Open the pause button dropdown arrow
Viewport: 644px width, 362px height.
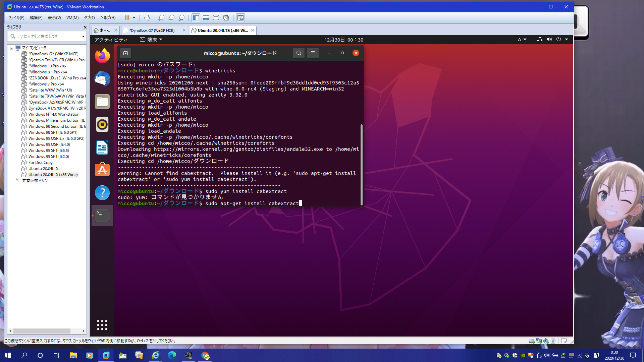[x=134, y=18]
